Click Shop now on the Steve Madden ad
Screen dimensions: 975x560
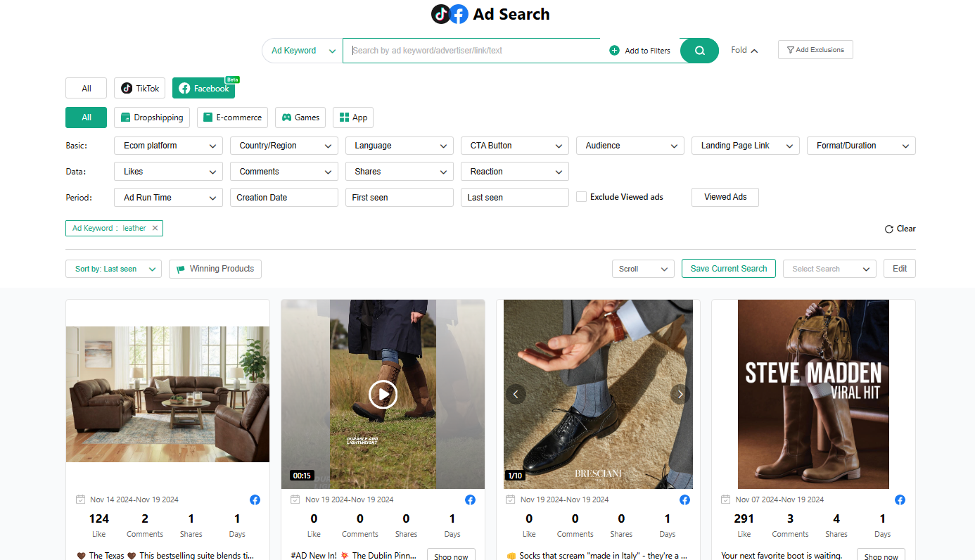881,555
